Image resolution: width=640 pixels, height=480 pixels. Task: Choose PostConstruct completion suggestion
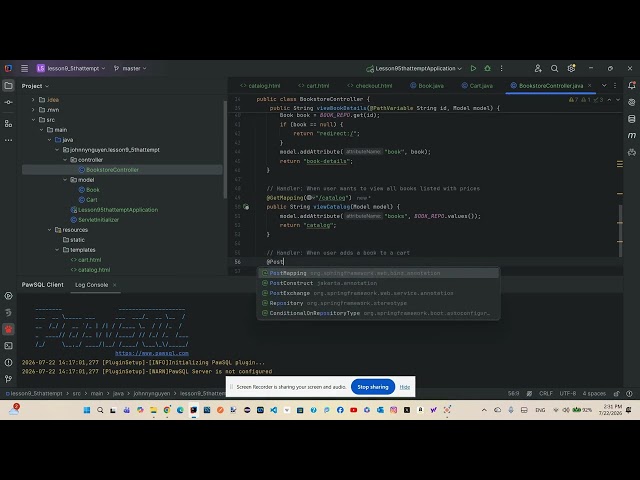[378, 283]
